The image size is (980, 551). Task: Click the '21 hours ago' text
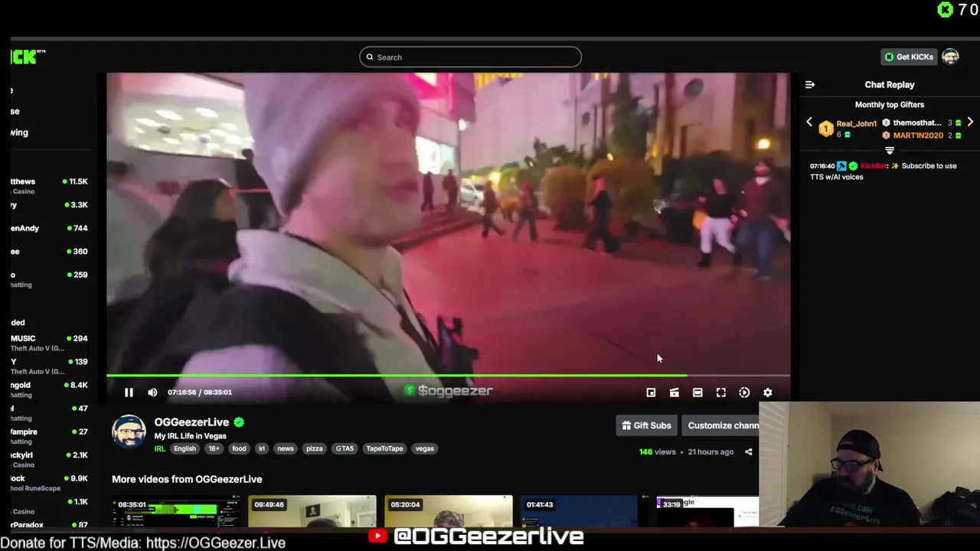point(710,452)
